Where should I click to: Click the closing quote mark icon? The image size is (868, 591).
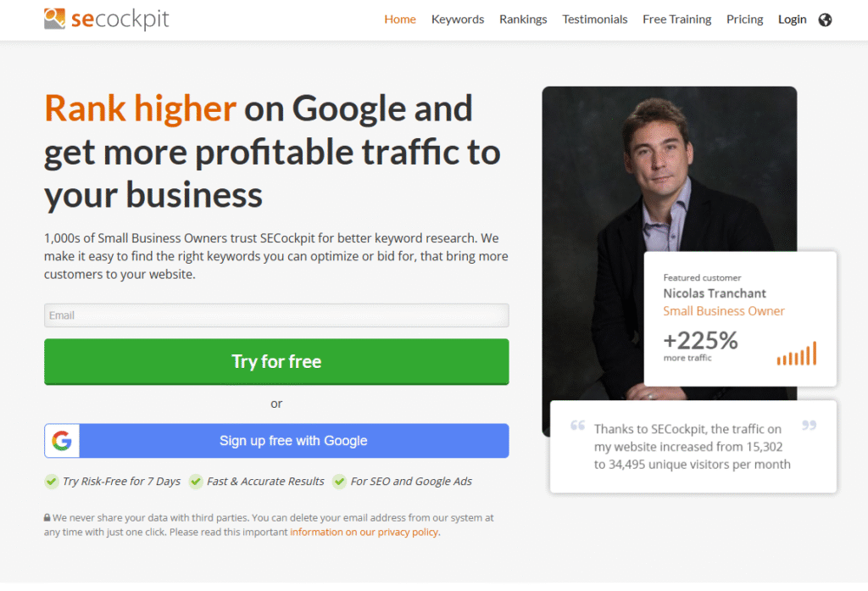809,426
